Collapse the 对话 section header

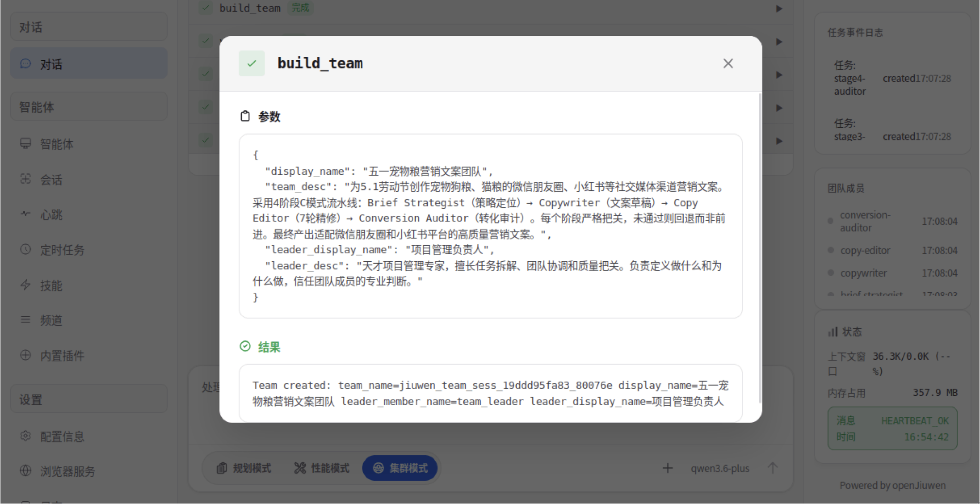coord(89,27)
